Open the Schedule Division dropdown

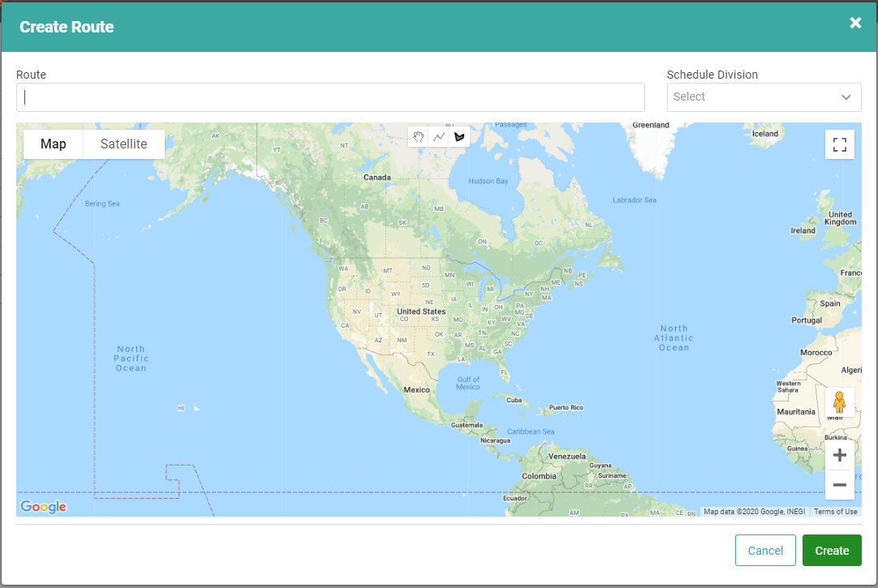(764, 97)
